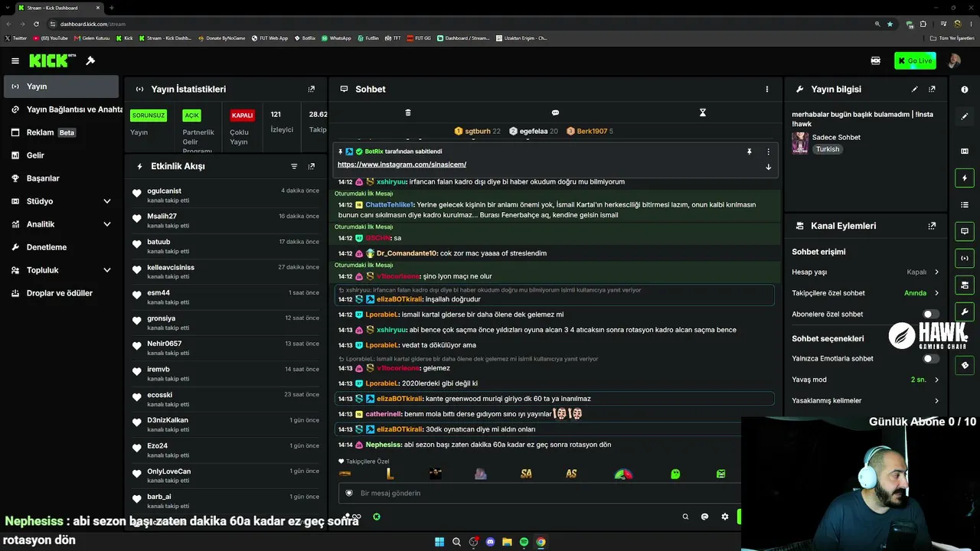Image resolution: width=980 pixels, height=551 pixels.
Task: Click the hourglass icon in chat toolbar
Action: 703,112
